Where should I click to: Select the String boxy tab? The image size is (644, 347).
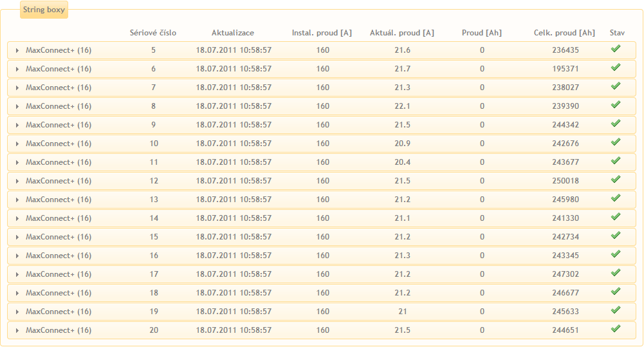(x=44, y=10)
